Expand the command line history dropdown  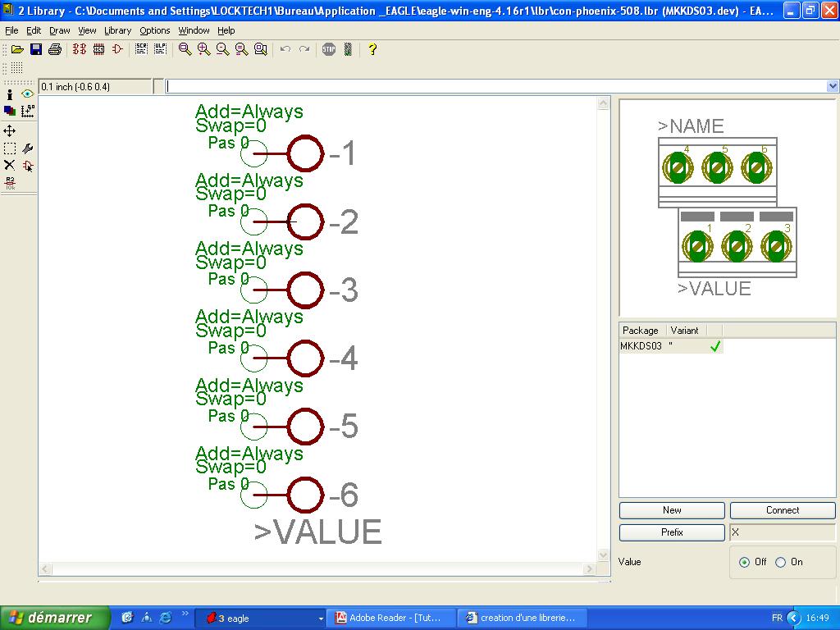coord(833,86)
